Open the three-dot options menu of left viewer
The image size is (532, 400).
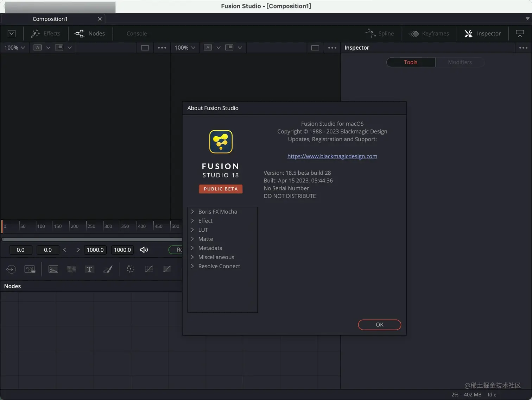162,48
